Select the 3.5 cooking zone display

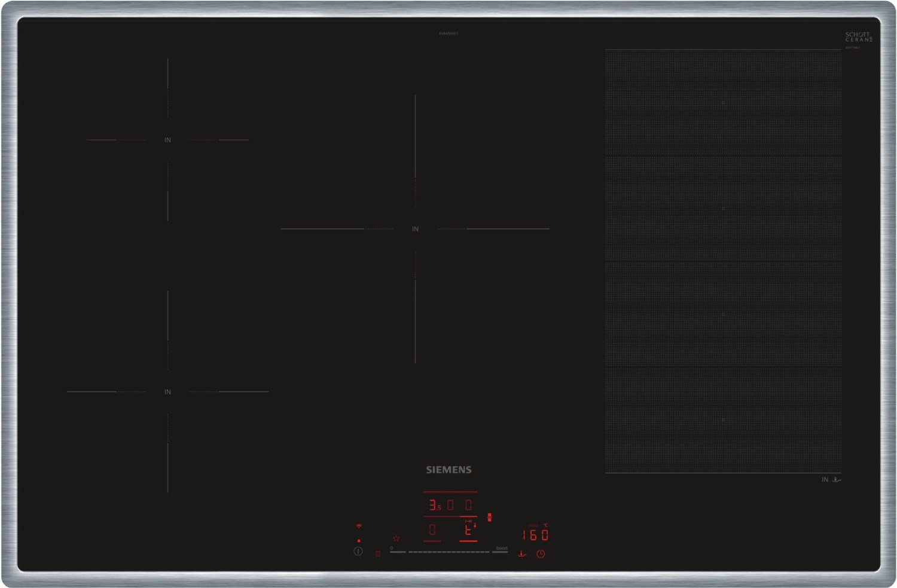(x=435, y=506)
